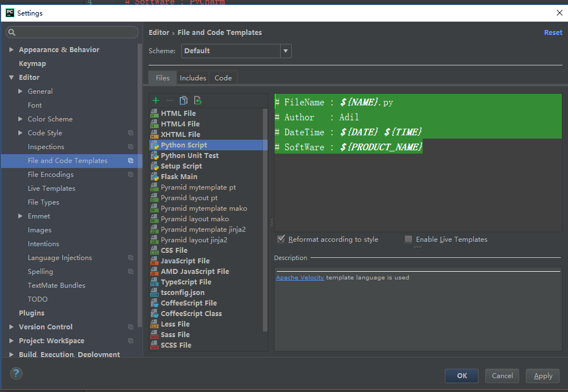Expand the Code Style subsection
The height and width of the screenshot is (392, 568).
(x=21, y=133)
